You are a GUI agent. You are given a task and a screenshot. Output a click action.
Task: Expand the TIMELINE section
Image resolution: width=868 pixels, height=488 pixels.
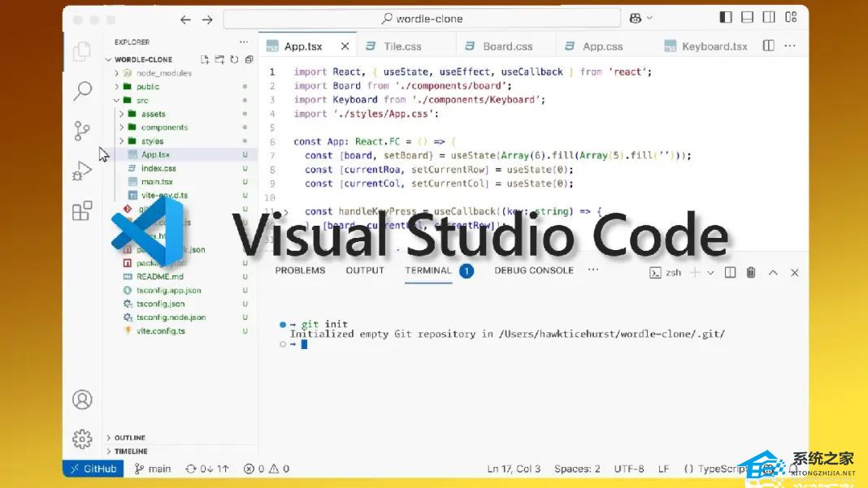pyautogui.click(x=131, y=451)
